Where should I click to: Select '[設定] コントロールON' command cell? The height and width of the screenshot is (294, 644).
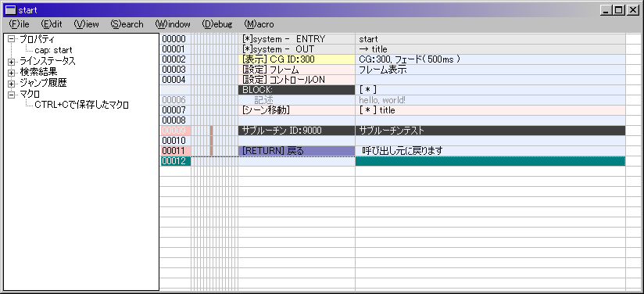click(296, 80)
